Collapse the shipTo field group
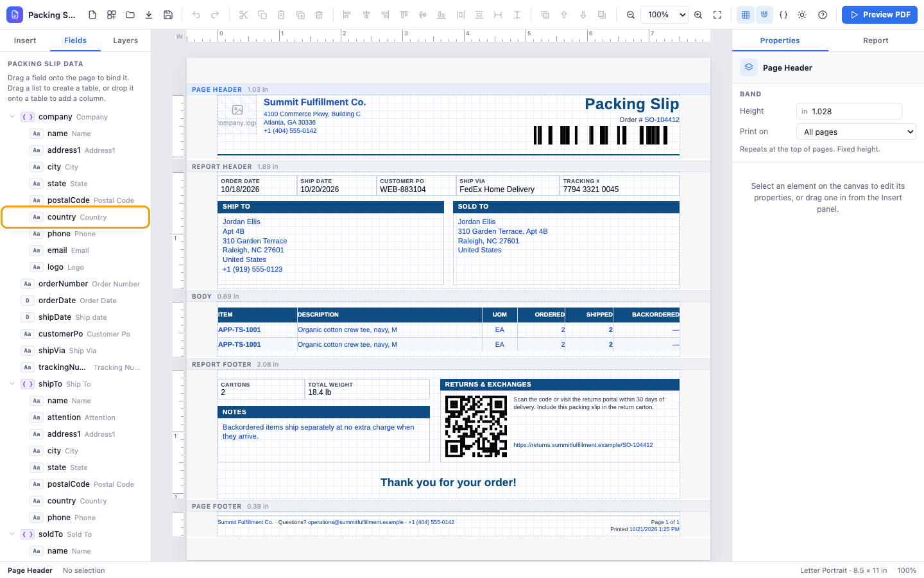Viewport: 924px width, 578px height. pyautogui.click(x=12, y=384)
